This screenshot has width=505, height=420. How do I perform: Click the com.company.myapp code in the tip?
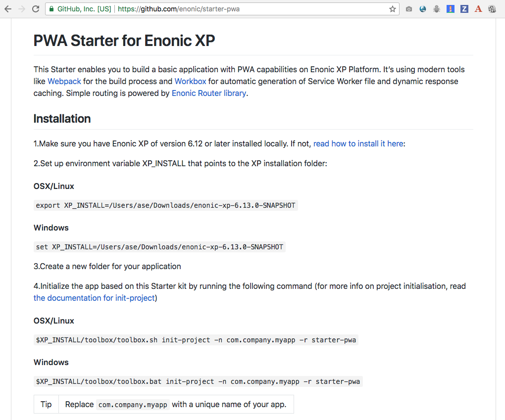coord(133,405)
